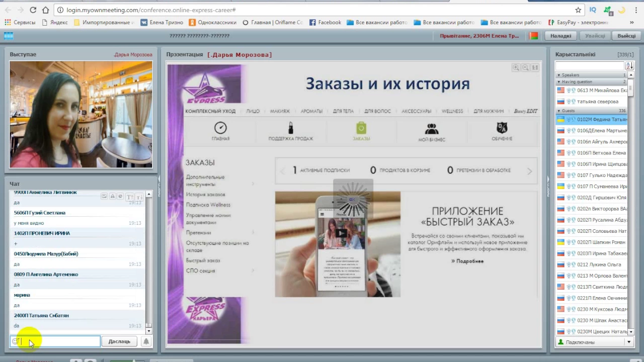Click the chat lock icon
The image size is (644, 362).
[113, 197]
